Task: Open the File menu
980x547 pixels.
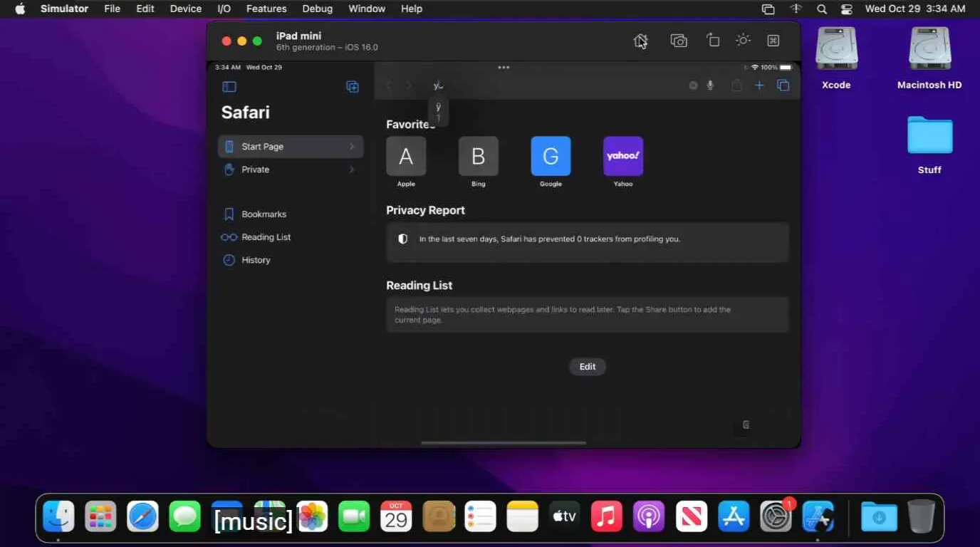Action: (x=112, y=9)
